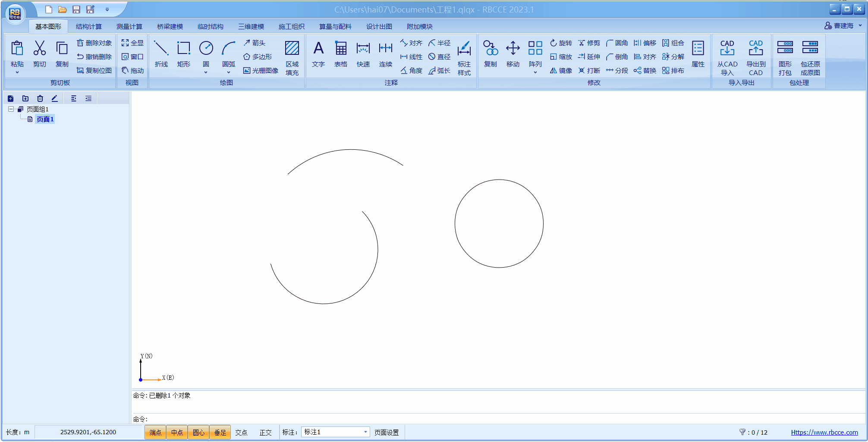Open the 标注1 annotation style dropdown

click(x=365, y=432)
